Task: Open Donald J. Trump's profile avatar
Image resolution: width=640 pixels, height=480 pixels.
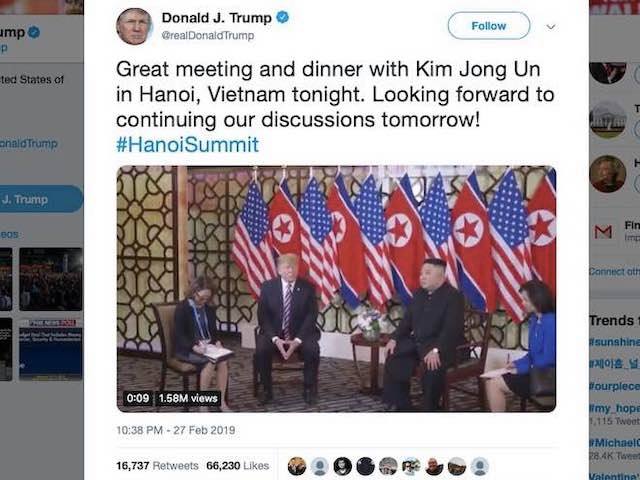Action: (x=134, y=26)
